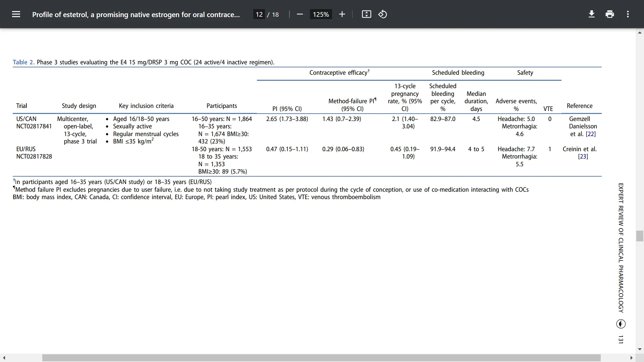Click the abbreviations footnote starting 'BMI:'

click(197, 197)
